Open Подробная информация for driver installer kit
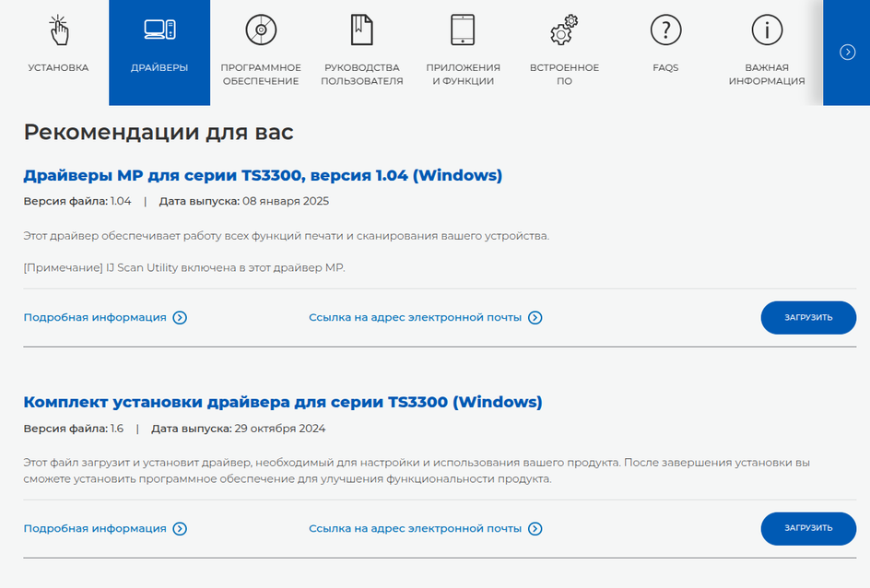The width and height of the screenshot is (870, 588). click(x=95, y=529)
